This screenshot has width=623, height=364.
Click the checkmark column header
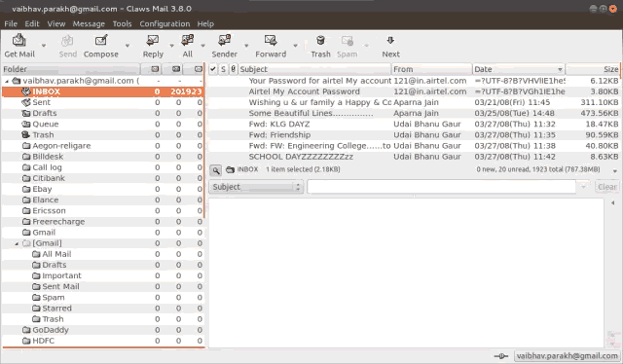(x=213, y=69)
